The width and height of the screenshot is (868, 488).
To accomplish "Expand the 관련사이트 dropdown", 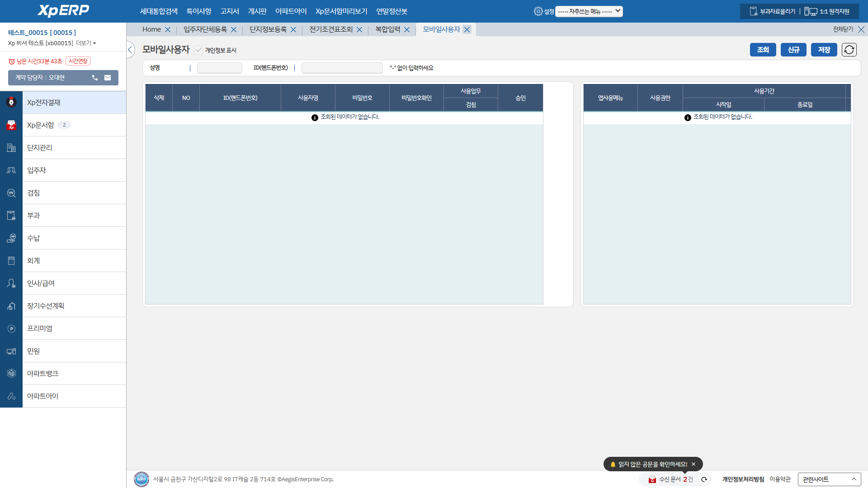I will [x=829, y=479].
